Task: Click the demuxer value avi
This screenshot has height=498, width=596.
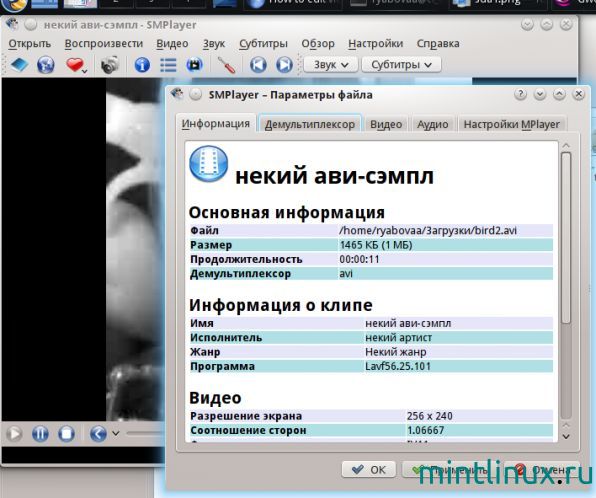Action: (346, 274)
